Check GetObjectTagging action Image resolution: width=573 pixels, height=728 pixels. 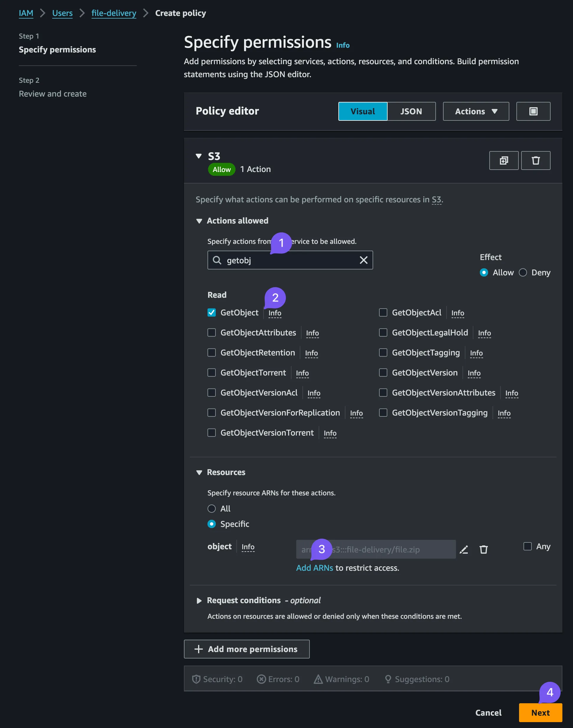(383, 353)
